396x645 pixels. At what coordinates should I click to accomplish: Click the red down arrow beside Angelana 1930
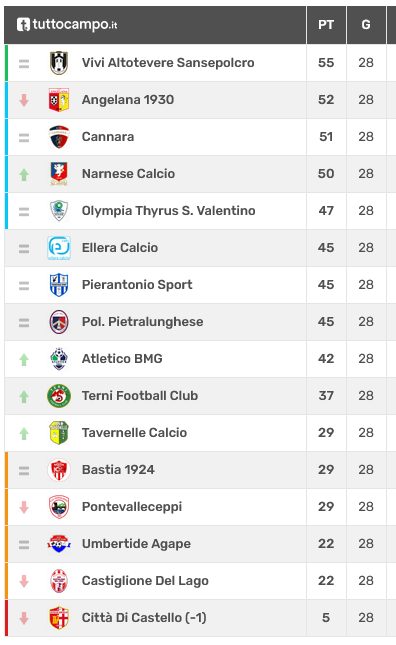24,100
